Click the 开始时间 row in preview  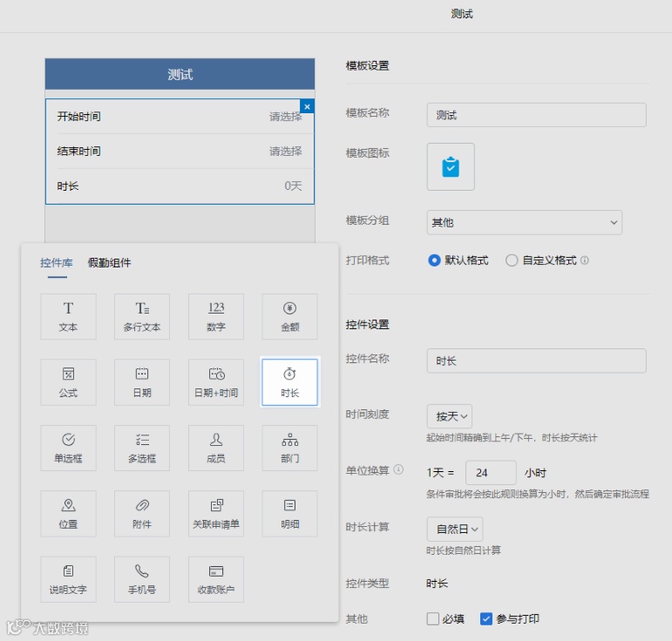pos(180,117)
